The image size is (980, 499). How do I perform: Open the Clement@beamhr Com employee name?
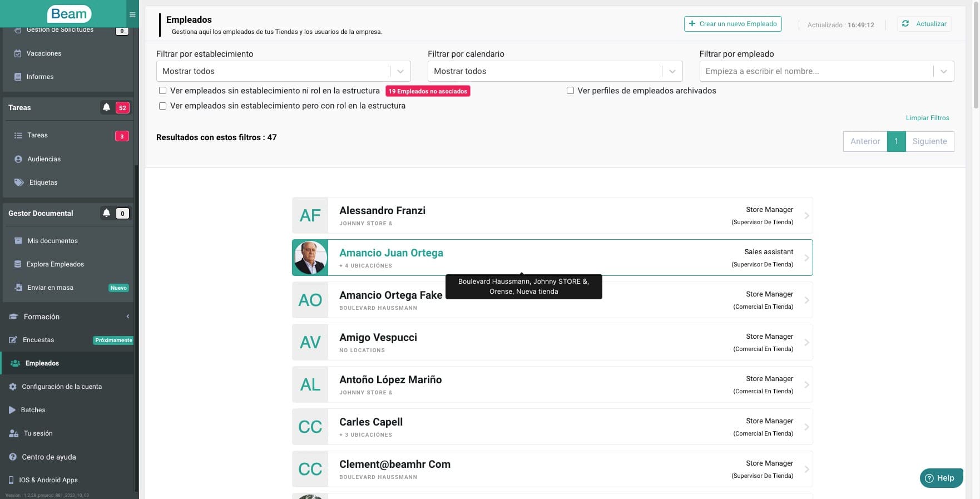click(395, 465)
